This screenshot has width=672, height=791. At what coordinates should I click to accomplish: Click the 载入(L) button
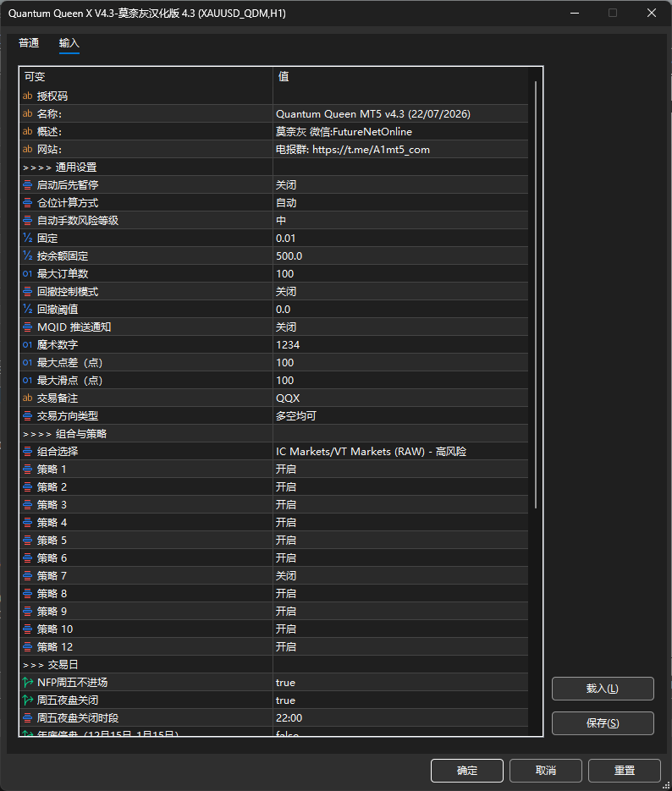[x=603, y=689]
